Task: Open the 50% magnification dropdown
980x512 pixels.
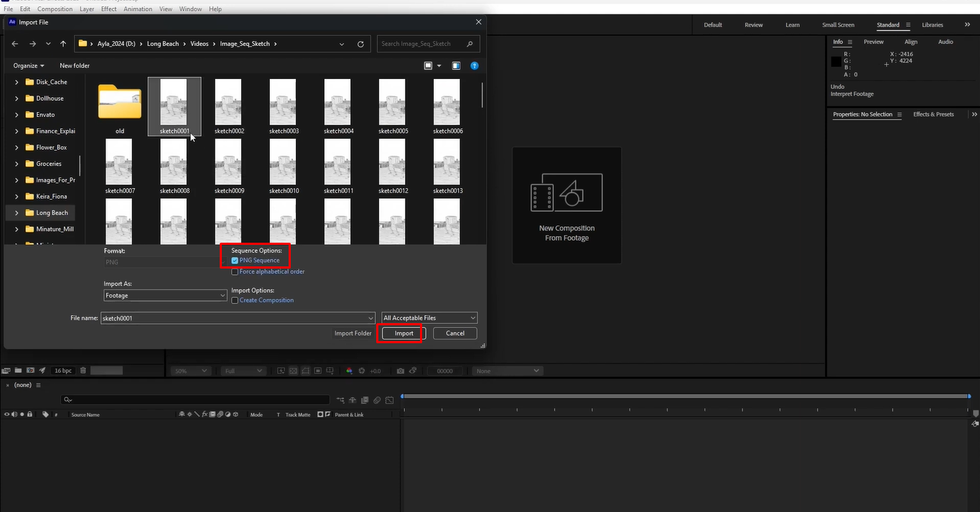Action: pyautogui.click(x=190, y=371)
